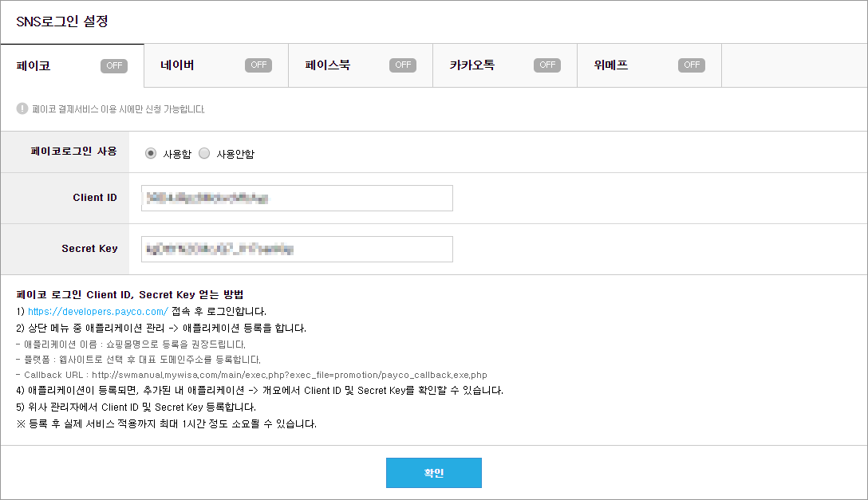
Task: Click the OFF badge on 페이스북 tab
Action: tap(403, 65)
